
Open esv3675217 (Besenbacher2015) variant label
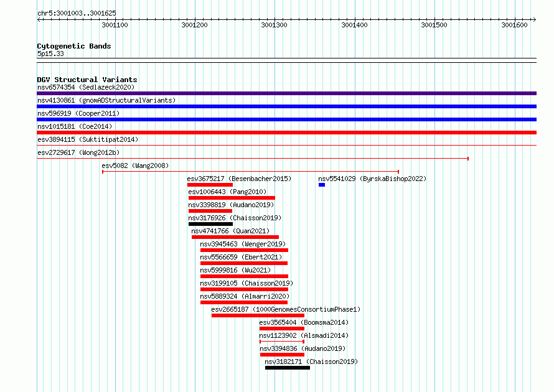pos(239,179)
